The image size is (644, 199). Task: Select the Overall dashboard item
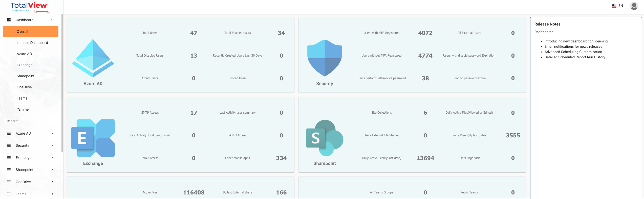pyautogui.click(x=31, y=32)
